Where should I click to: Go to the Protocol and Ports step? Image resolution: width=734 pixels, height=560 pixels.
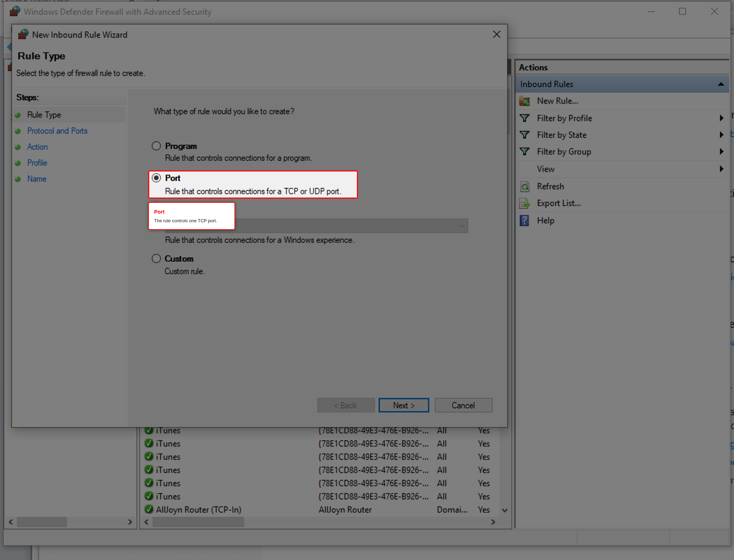[57, 131]
